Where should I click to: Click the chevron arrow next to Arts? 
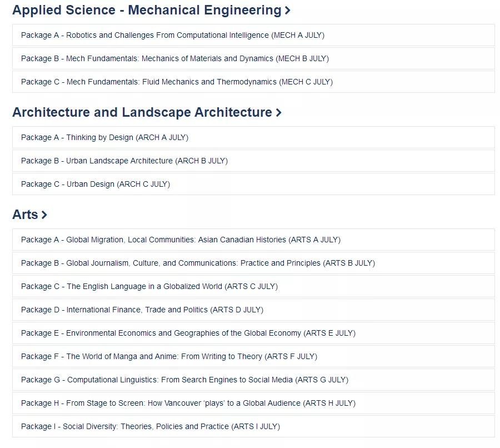pyautogui.click(x=44, y=215)
